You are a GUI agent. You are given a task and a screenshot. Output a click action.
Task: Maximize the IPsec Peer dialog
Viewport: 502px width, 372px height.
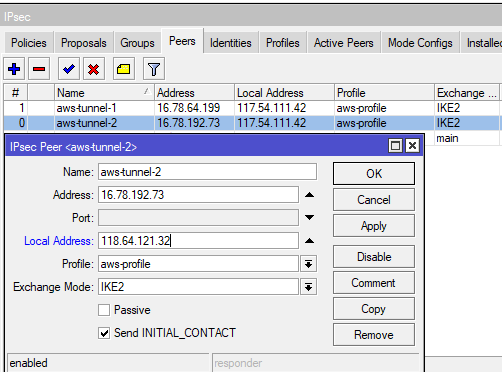pos(395,146)
